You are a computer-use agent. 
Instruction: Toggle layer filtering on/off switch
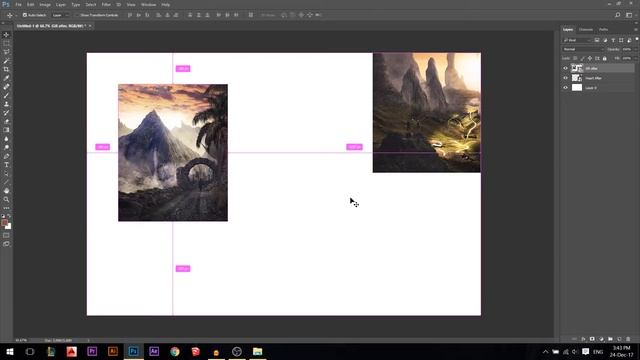click(637, 39)
